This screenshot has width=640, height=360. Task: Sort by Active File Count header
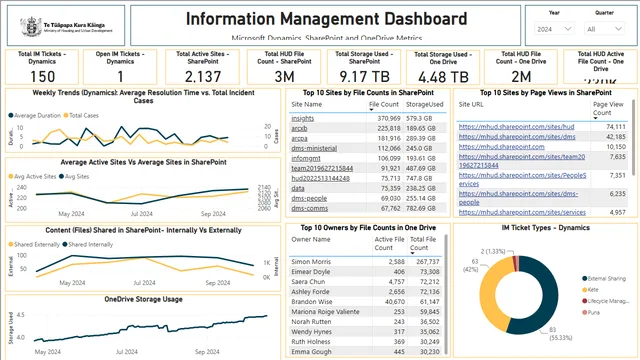(389, 244)
